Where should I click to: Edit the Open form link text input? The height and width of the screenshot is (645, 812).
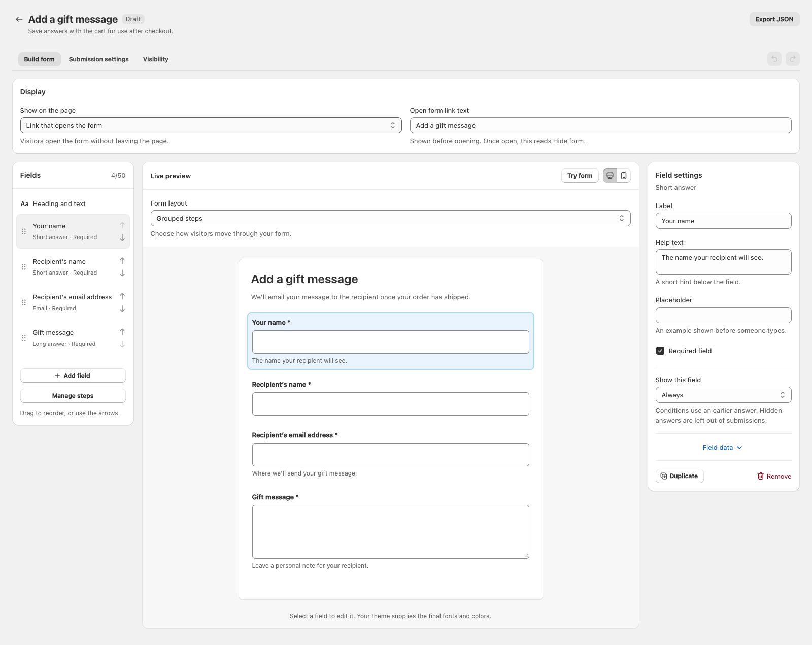pyautogui.click(x=600, y=125)
